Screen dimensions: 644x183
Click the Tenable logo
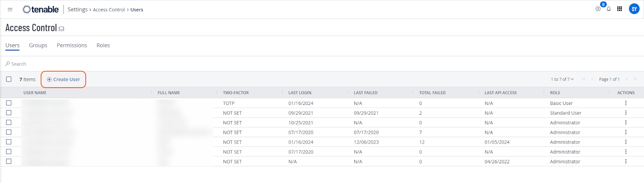[41, 9]
